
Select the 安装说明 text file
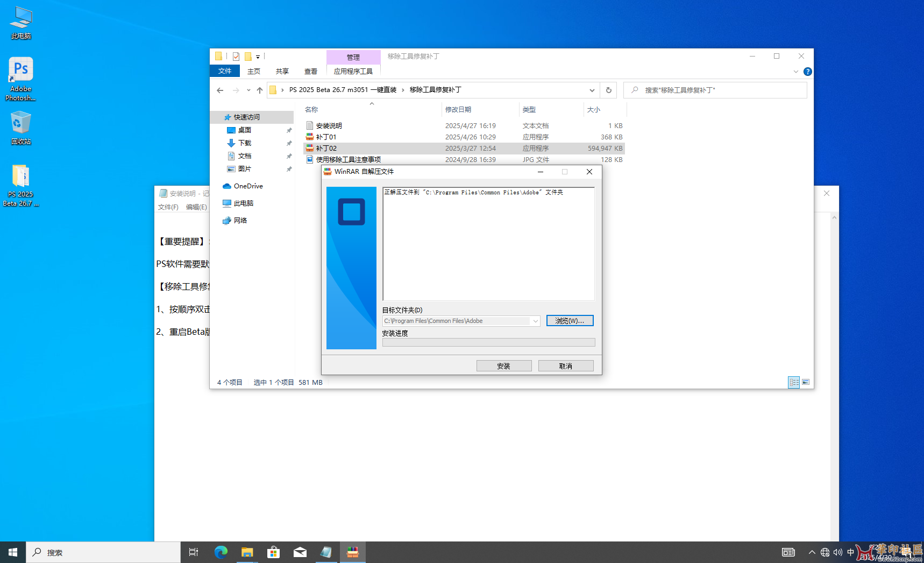point(464,126)
